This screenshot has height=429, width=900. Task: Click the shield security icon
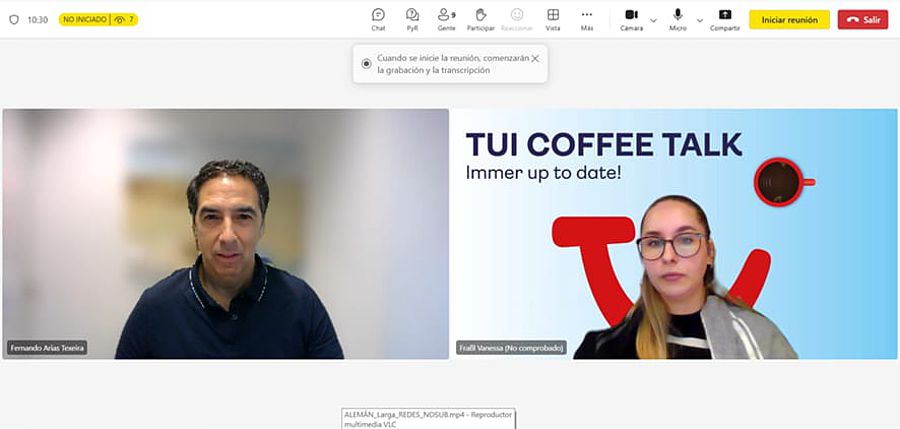click(14, 20)
